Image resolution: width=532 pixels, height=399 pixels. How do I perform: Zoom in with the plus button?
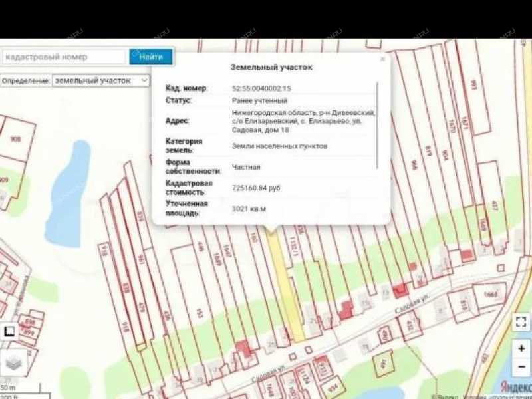coord(521,348)
